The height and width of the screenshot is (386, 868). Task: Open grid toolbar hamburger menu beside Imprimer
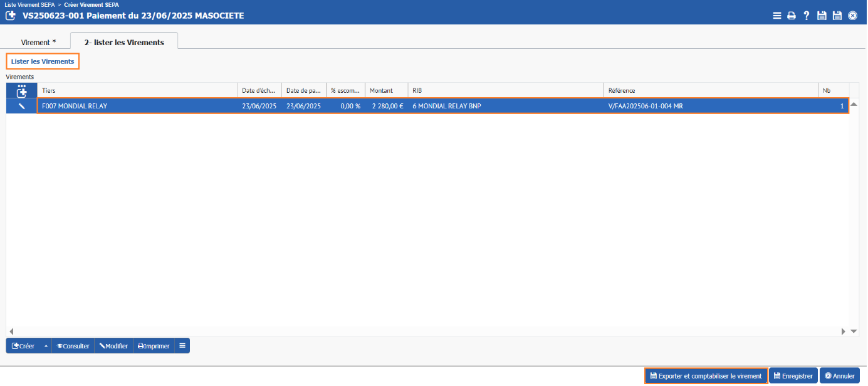point(182,346)
